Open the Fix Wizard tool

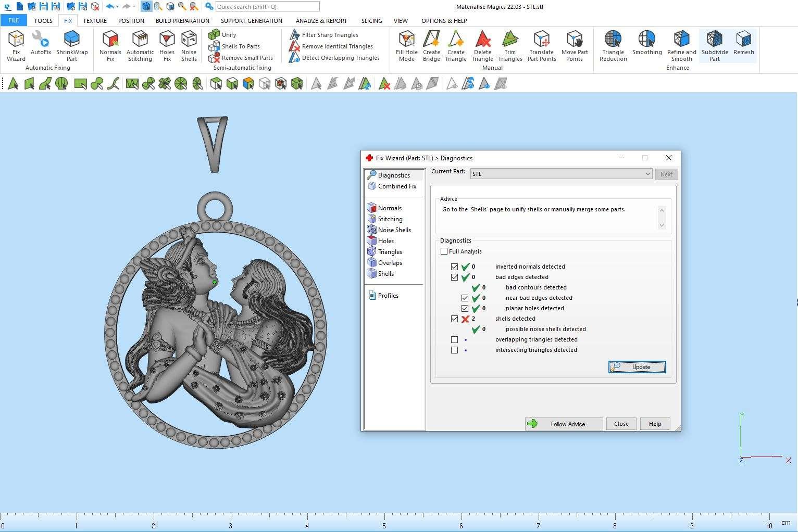click(x=16, y=45)
